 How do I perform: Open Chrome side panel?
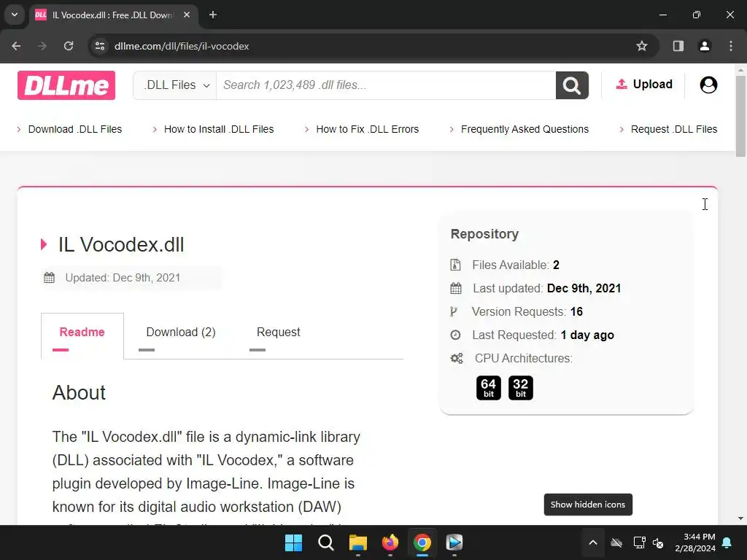coord(678,46)
